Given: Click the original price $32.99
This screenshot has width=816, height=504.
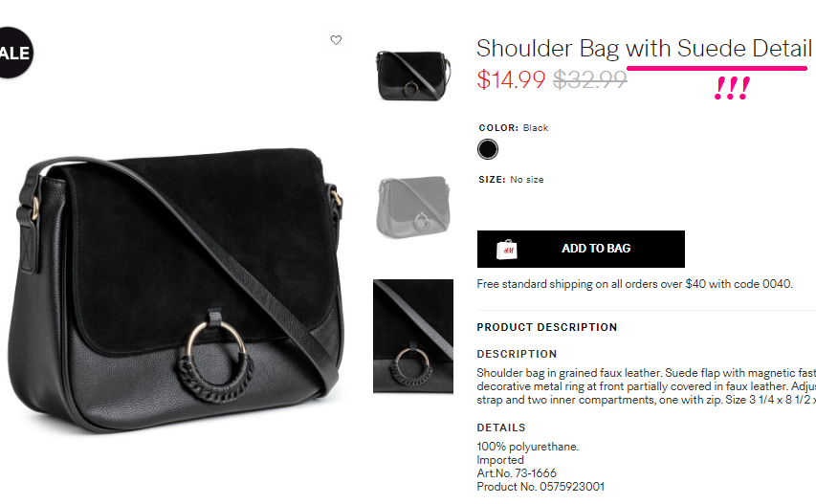Looking at the screenshot, I should pyautogui.click(x=589, y=79).
